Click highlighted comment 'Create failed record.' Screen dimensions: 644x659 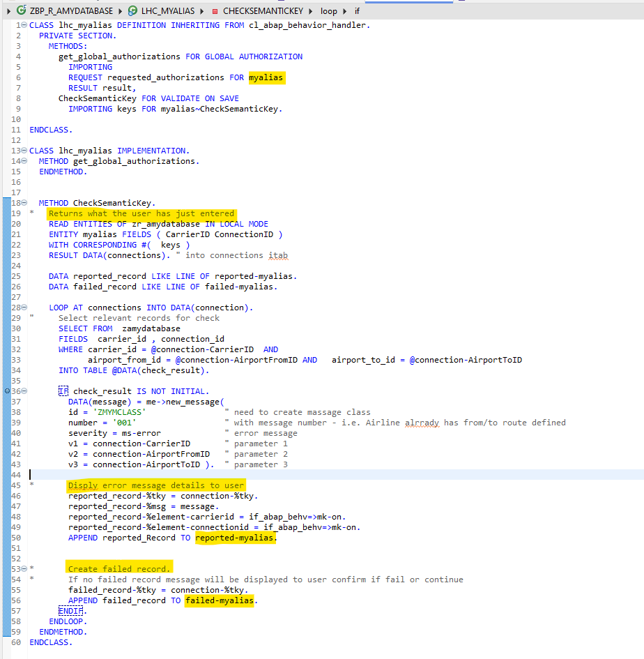coord(119,569)
